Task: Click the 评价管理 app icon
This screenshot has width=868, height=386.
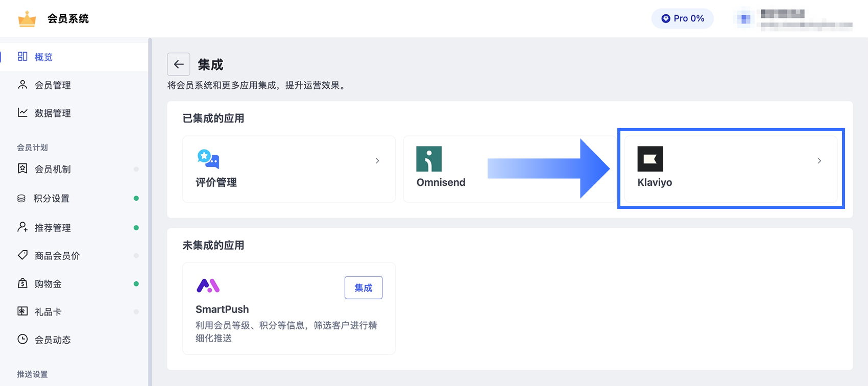Action: (x=208, y=159)
